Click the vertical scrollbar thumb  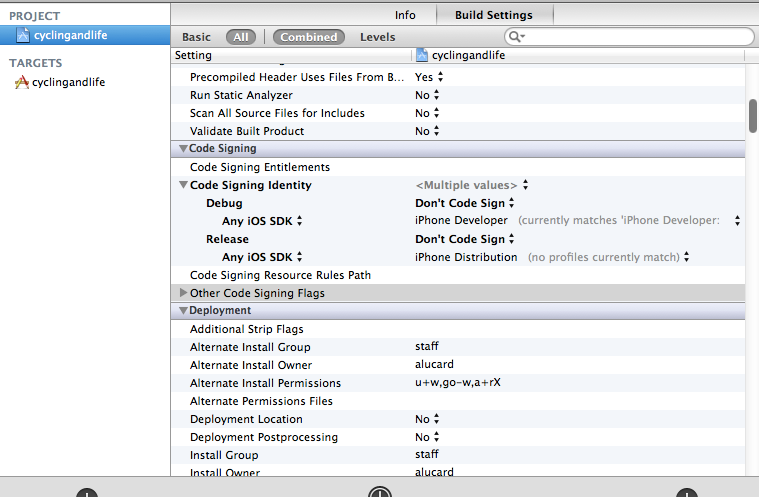[x=752, y=115]
